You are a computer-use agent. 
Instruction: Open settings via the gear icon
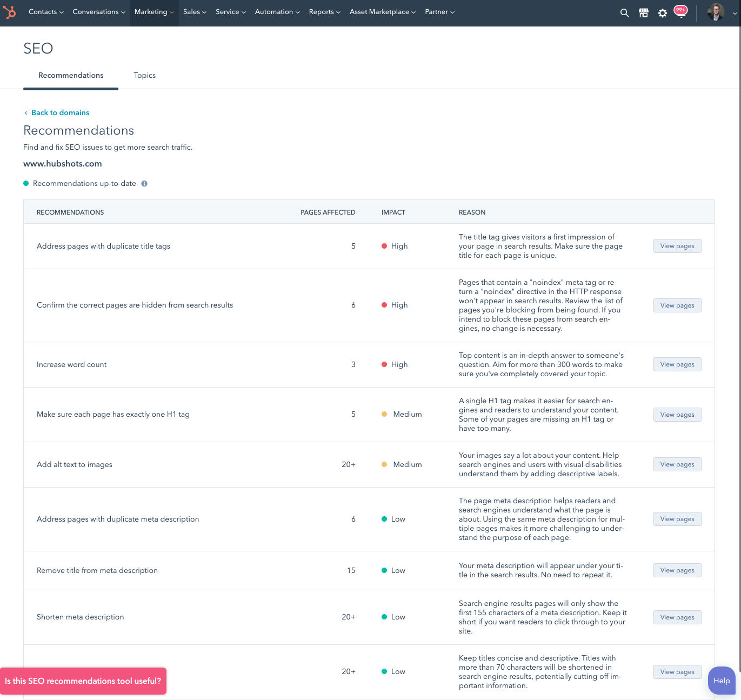pyautogui.click(x=662, y=13)
